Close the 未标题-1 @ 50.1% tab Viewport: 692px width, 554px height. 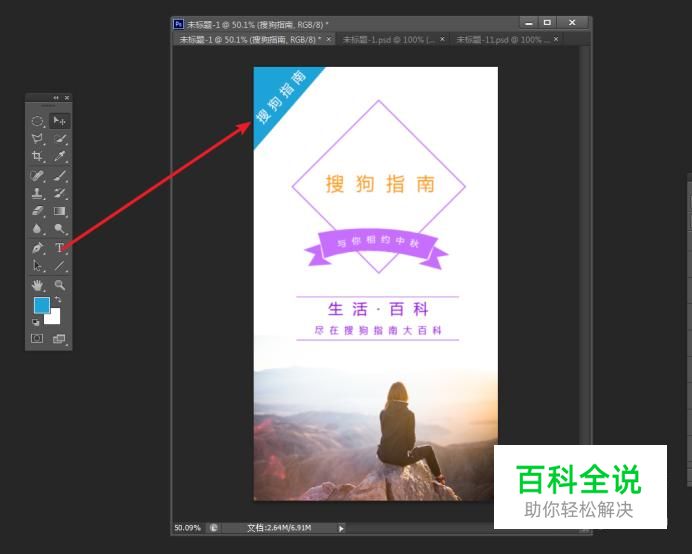(x=329, y=39)
